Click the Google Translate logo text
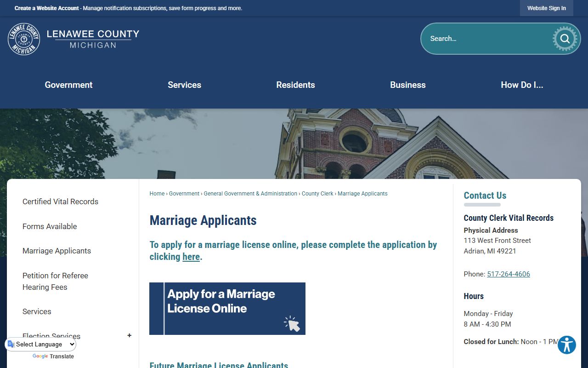The image size is (588, 368). point(53,356)
